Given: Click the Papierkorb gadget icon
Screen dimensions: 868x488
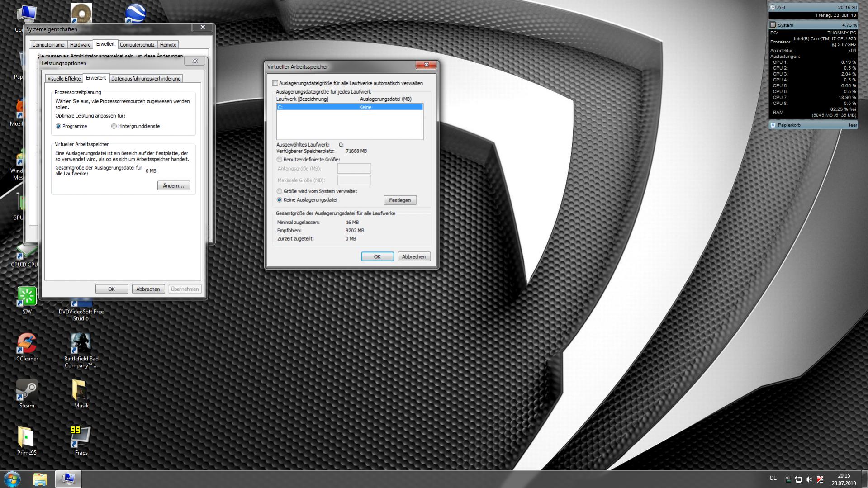Looking at the screenshot, I should tap(773, 125).
